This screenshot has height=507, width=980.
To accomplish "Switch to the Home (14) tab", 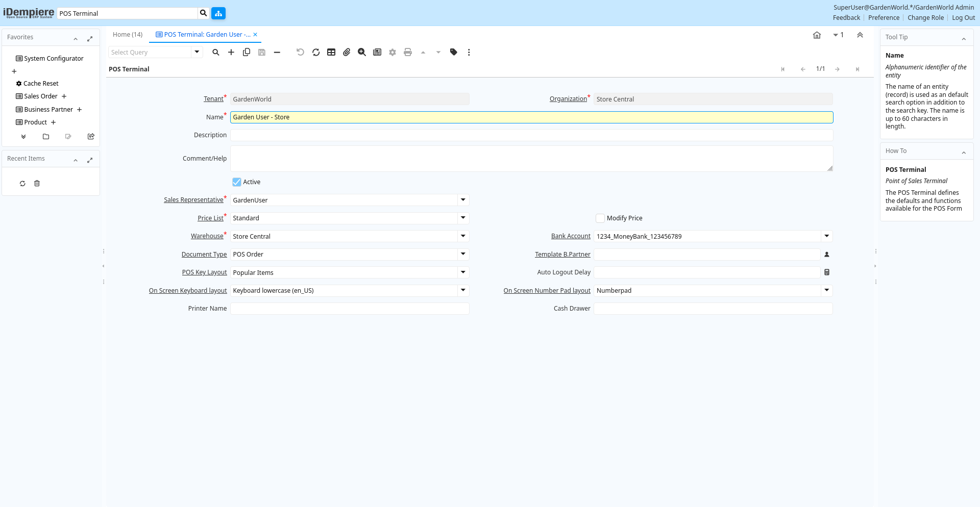I will (x=128, y=35).
